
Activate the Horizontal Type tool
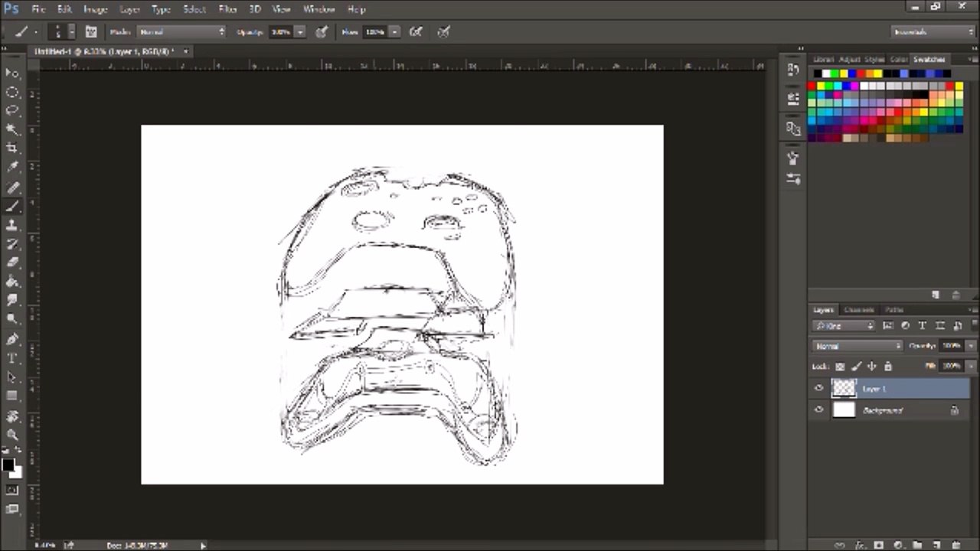tap(12, 358)
